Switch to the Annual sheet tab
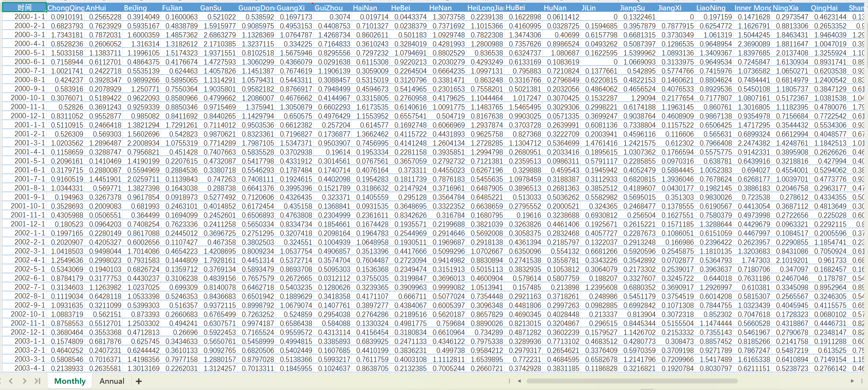Image resolution: width=868 pixels, height=390 pixels. coord(112,381)
